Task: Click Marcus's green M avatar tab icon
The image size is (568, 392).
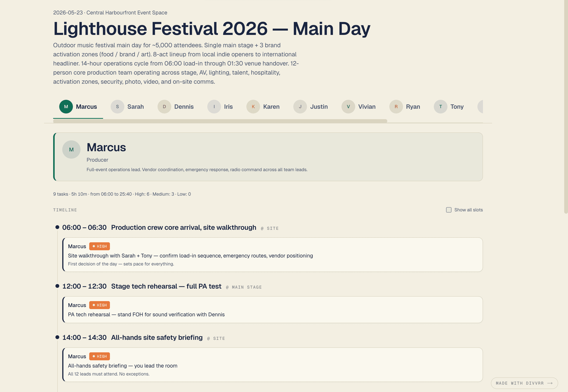Action: (x=66, y=107)
